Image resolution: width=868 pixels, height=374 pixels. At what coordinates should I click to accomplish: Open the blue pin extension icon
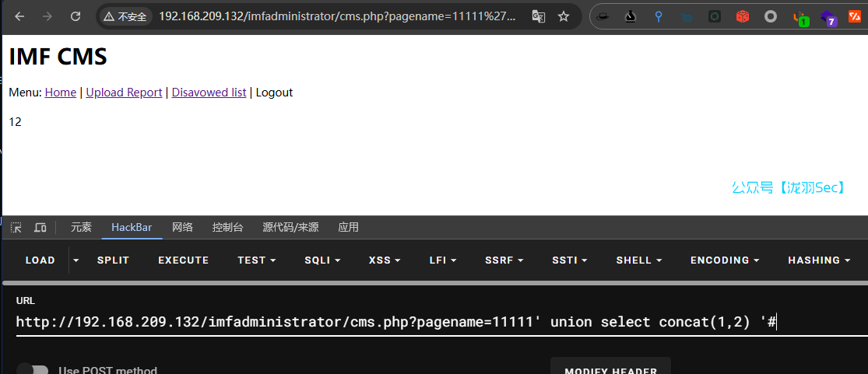pyautogui.click(x=659, y=16)
